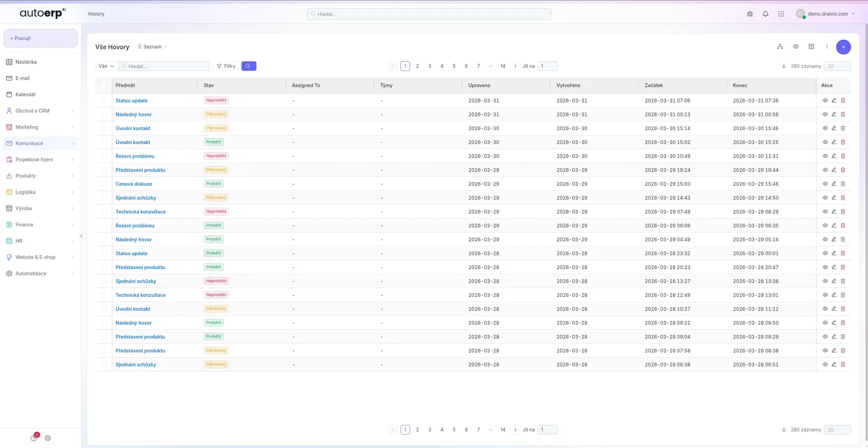
Task: Download records icon next to 280 záznamy
Action: [783, 66]
